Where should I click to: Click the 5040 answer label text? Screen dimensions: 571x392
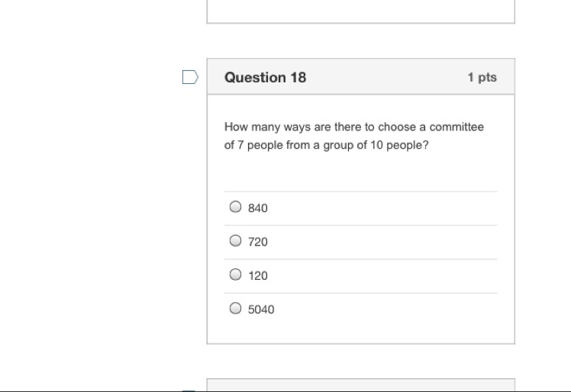[261, 309]
